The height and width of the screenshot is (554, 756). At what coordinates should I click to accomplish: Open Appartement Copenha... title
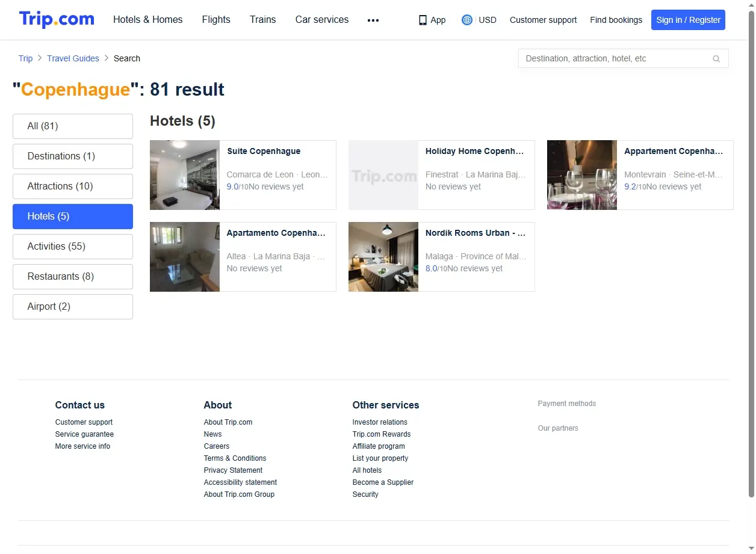pyautogui.click(x=674, y=151)
